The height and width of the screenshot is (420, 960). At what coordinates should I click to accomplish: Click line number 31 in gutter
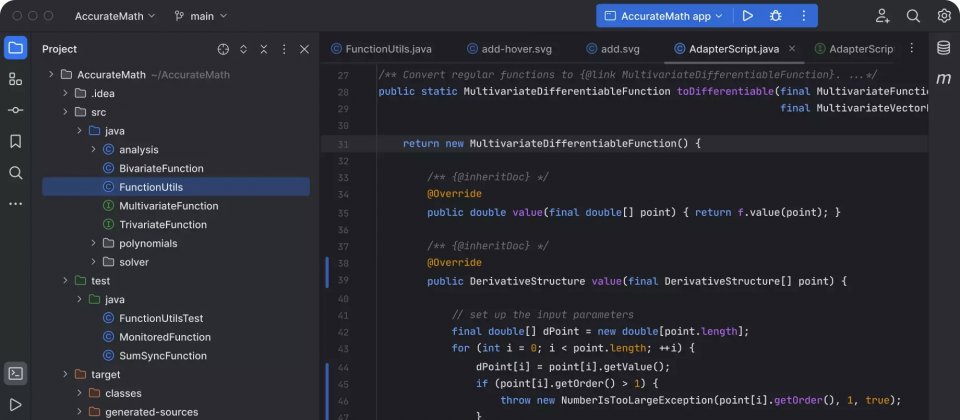coord(342,144)
